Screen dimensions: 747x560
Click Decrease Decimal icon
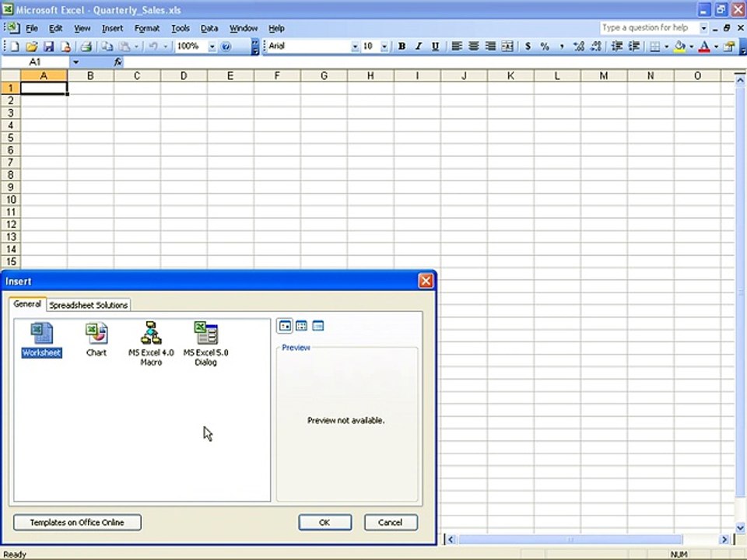point(595,46)
